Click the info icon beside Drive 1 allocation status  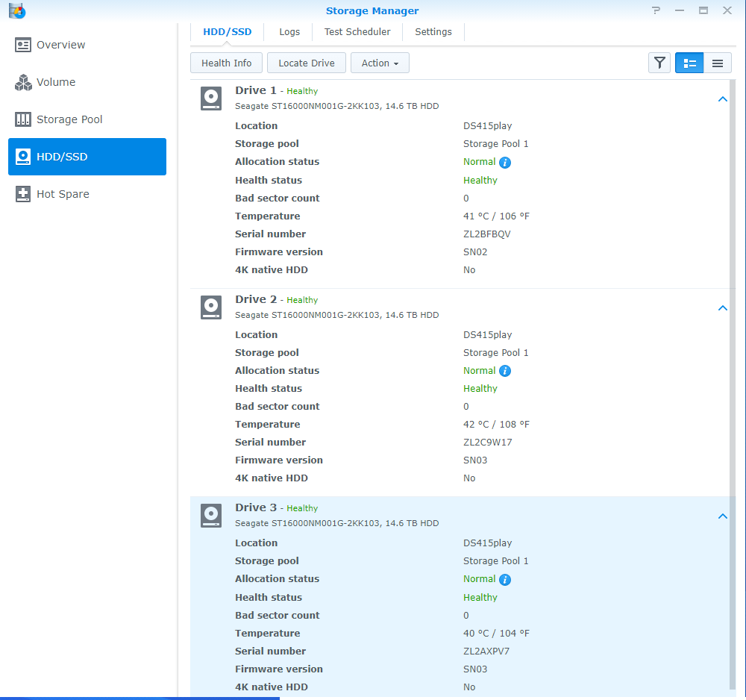(506, 162)
